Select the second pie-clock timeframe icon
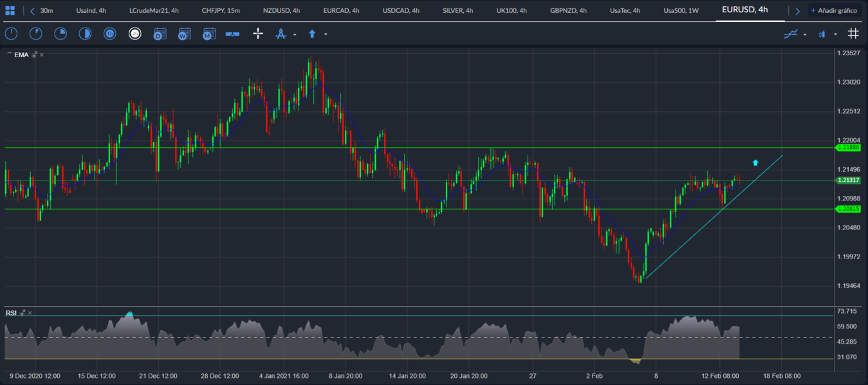Image resolution: width=868 pixels, height=385 pixels. (x=36, y=33)
